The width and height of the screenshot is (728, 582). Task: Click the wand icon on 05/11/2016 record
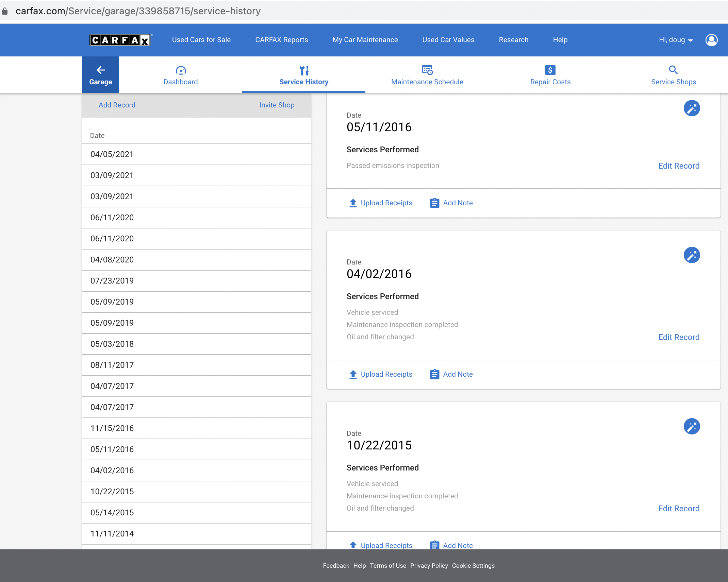pos(692,108)
